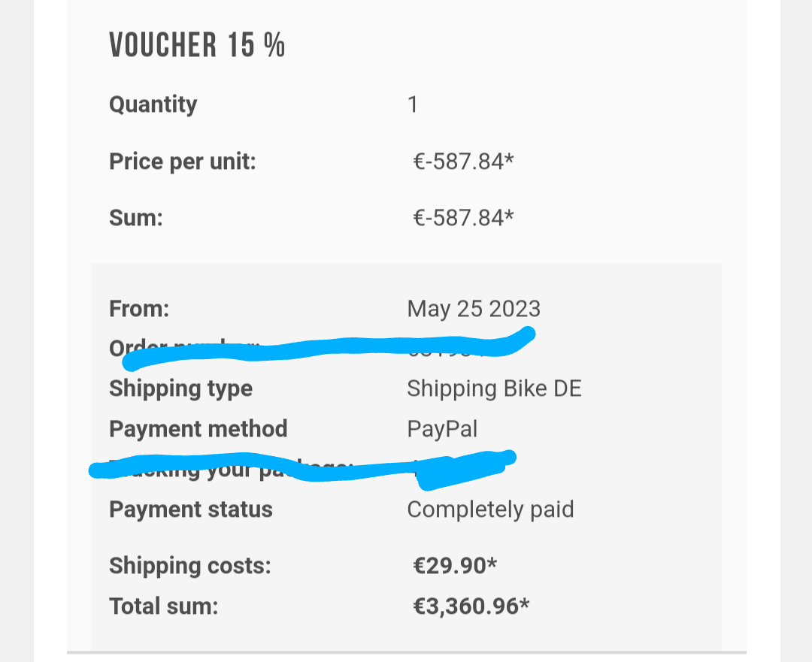Select the Total sum label
Image resolution: width=812 pixels, height=662 pixels.
[x=164, y=606]
